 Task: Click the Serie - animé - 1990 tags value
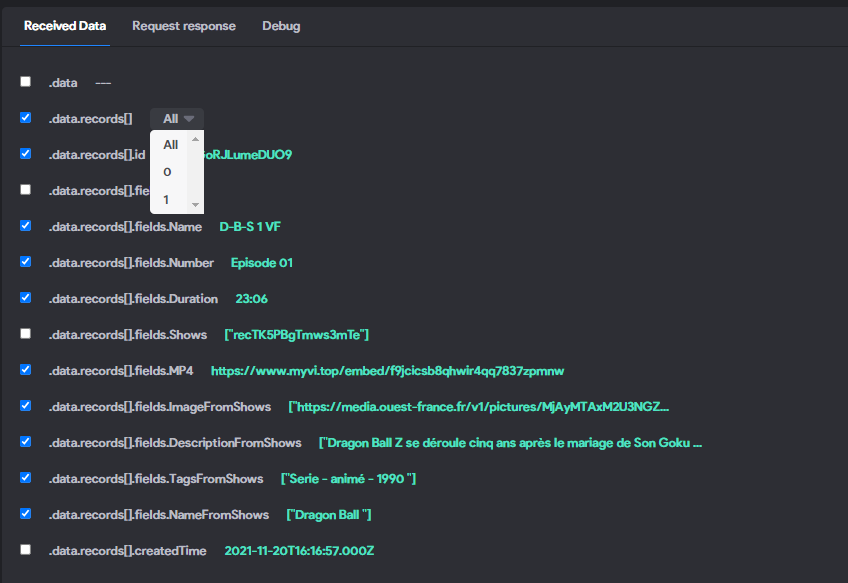point(348,479)
